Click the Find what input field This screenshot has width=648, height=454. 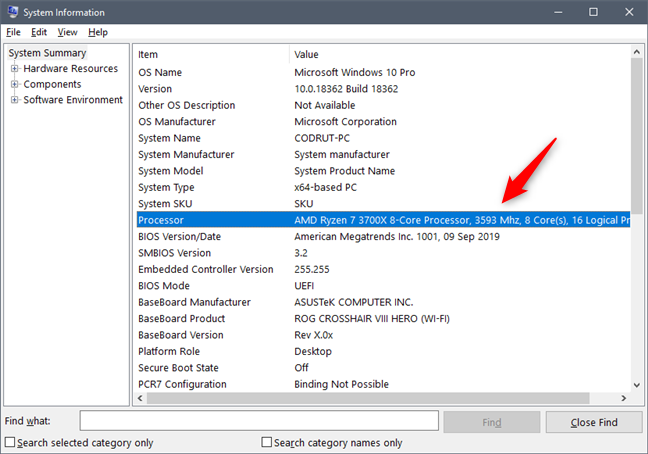[x=259, y=421]
